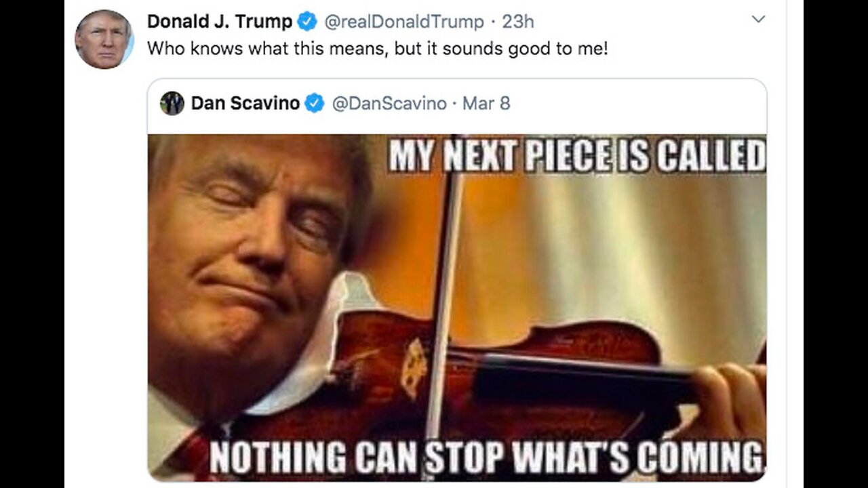Image resolution: width=868 pixels, height=488 pixels.
Task: Click the verified badge beside Dan Scavino
Action: point(314,103)
